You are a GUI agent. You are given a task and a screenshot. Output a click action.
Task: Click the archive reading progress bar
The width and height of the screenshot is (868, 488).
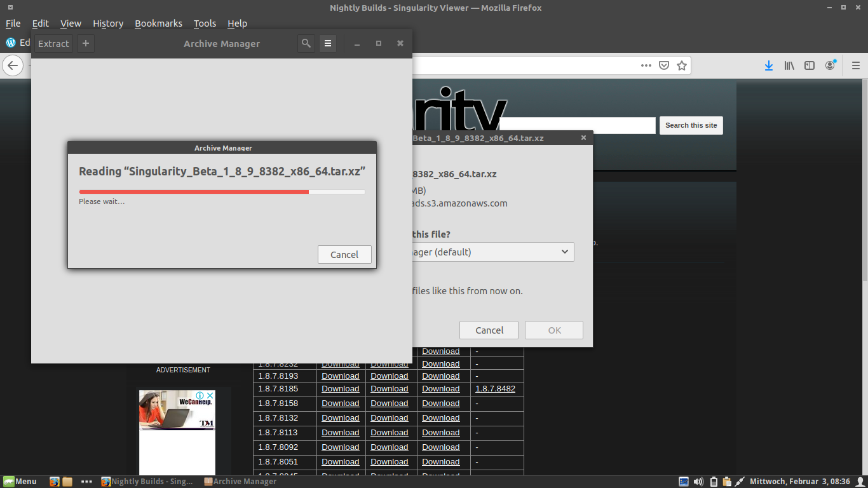coord(222,191)
